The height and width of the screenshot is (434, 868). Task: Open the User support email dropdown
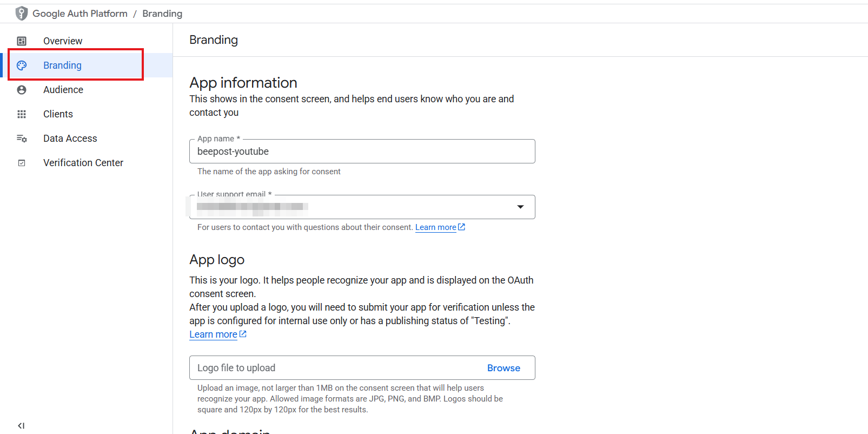pos(362,207)
